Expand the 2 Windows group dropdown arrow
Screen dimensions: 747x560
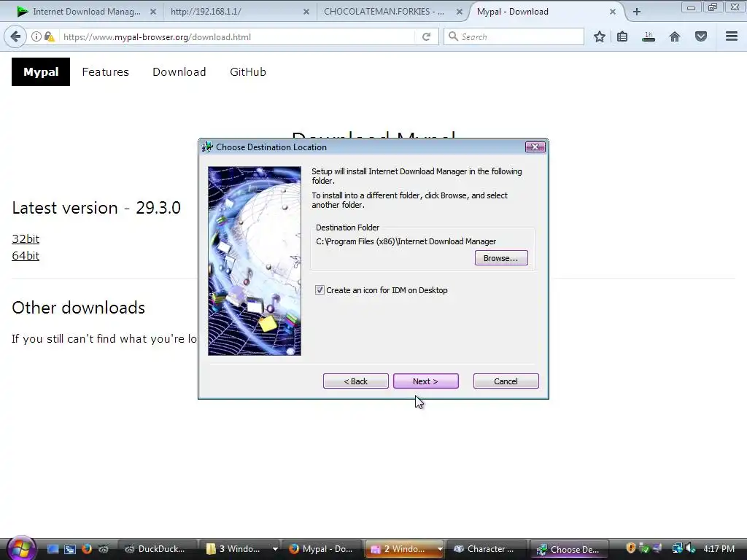[439, 549]
